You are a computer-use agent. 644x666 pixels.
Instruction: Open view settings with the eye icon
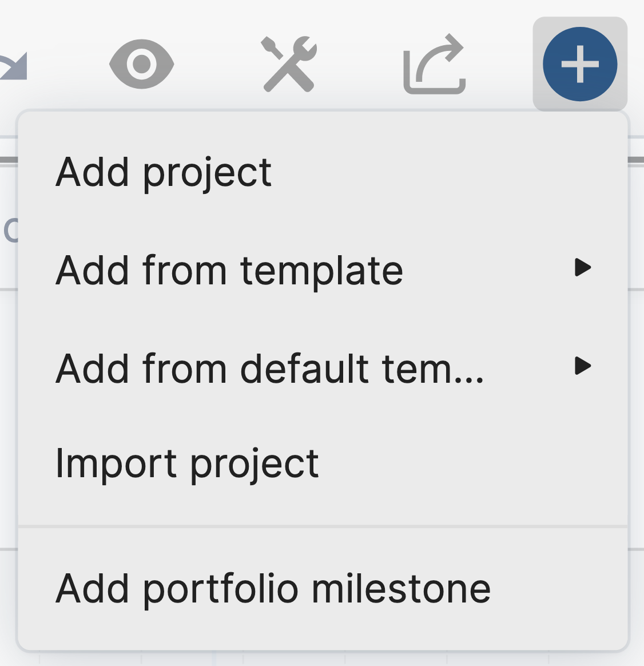tap(141, 64)
